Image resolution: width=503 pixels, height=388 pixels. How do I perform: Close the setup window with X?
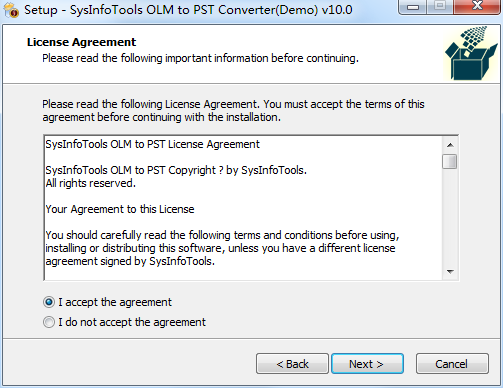pos(477,7)
